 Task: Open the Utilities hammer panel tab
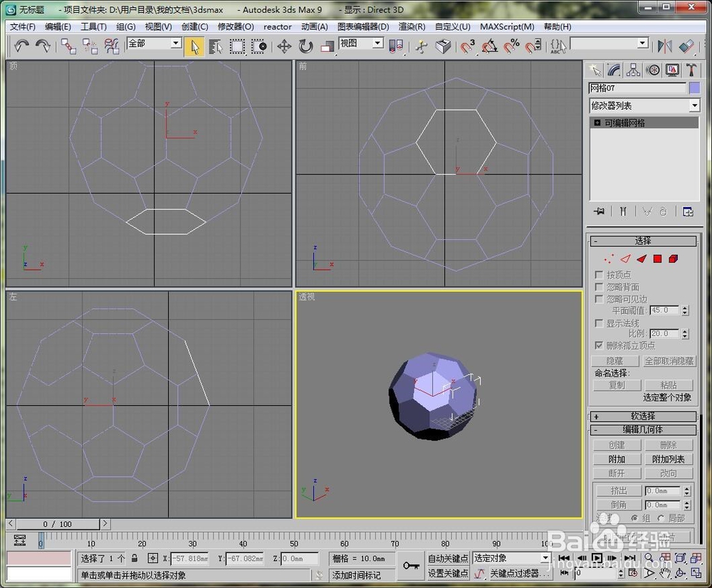[691, 70]
